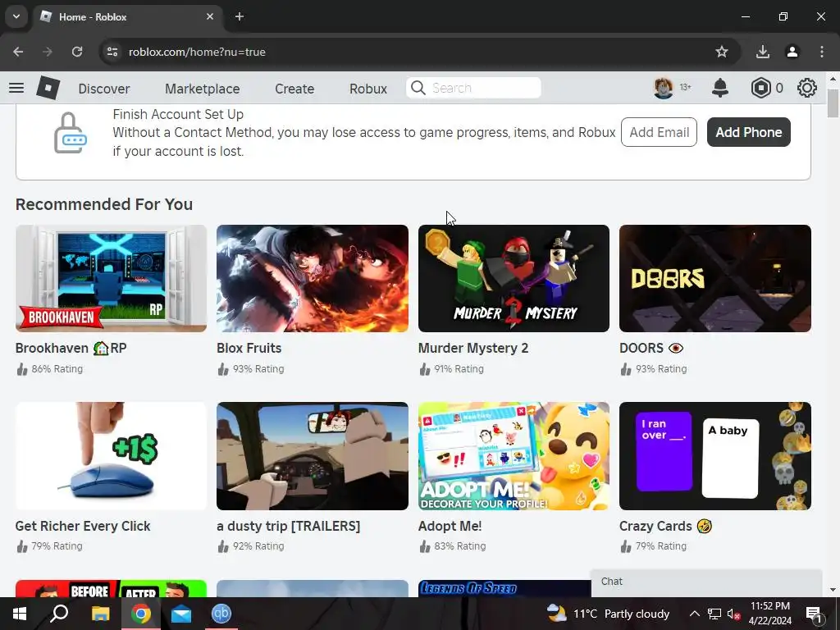This screenshot has height=630, width=840.
Task: Open the Marketplace page
Action: 202,89
